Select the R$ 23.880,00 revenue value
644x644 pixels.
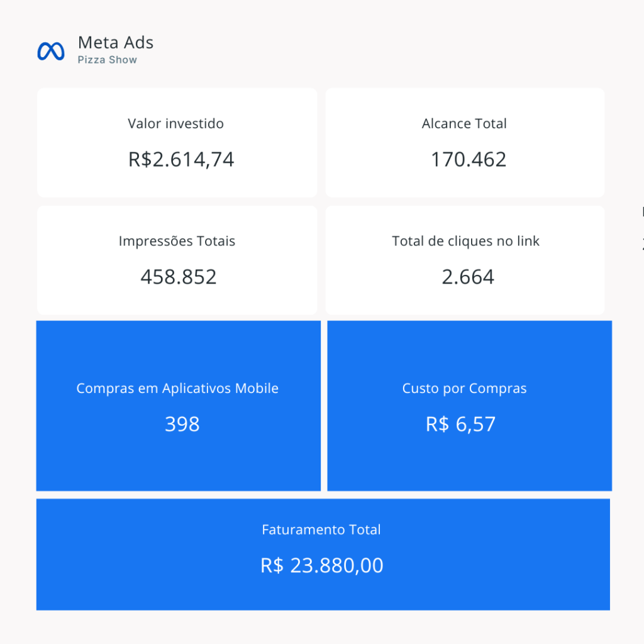tap(322, 565)
